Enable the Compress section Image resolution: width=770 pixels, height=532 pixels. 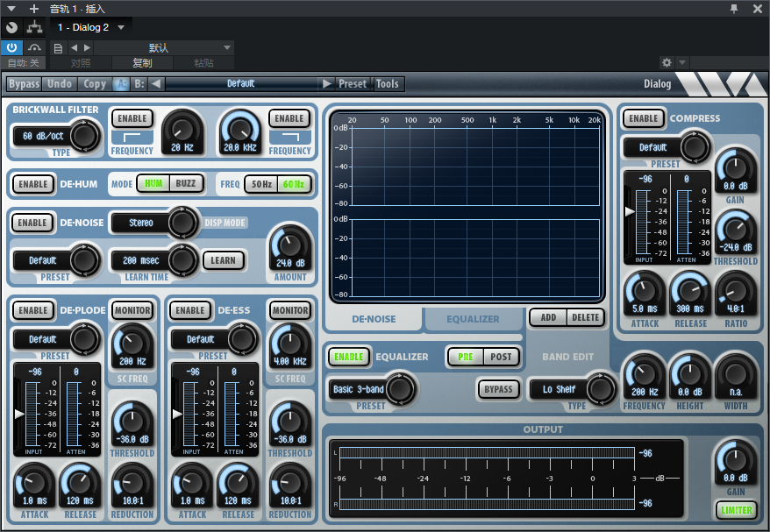coord(644,118)
